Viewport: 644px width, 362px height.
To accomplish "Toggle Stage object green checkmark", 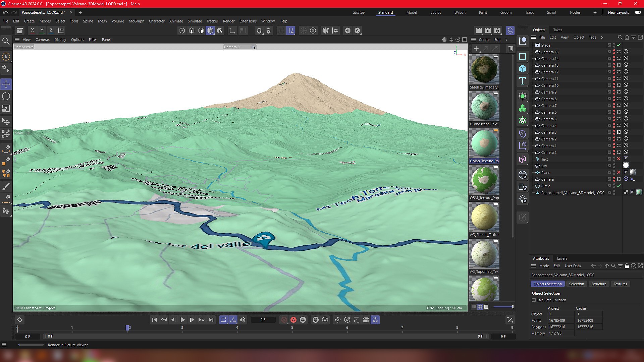I will point(619,45).
